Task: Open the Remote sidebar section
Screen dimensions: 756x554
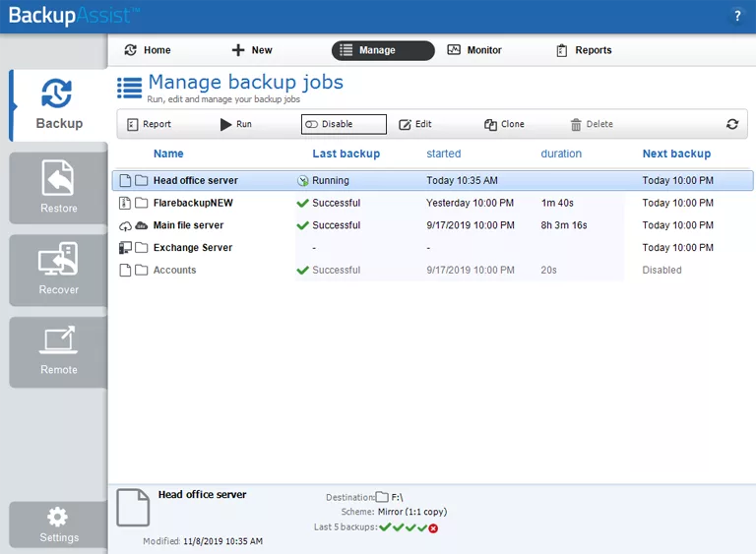Action: coord(58,351)
